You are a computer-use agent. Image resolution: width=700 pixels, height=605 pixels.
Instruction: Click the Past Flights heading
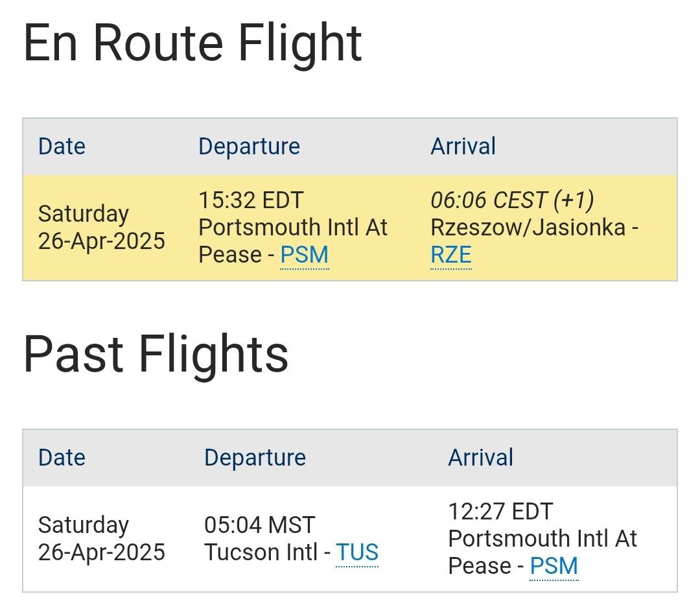coord(156,355)
